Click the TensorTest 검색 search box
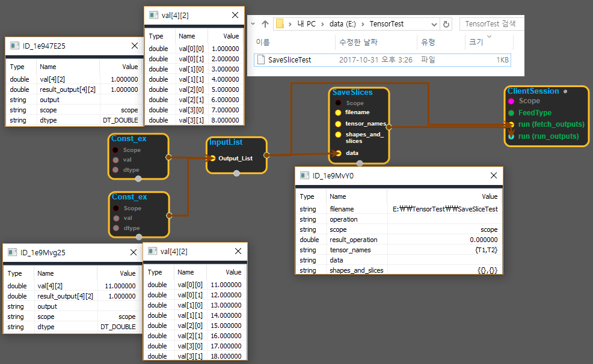 pyautogui.click(x=491, y=24)
